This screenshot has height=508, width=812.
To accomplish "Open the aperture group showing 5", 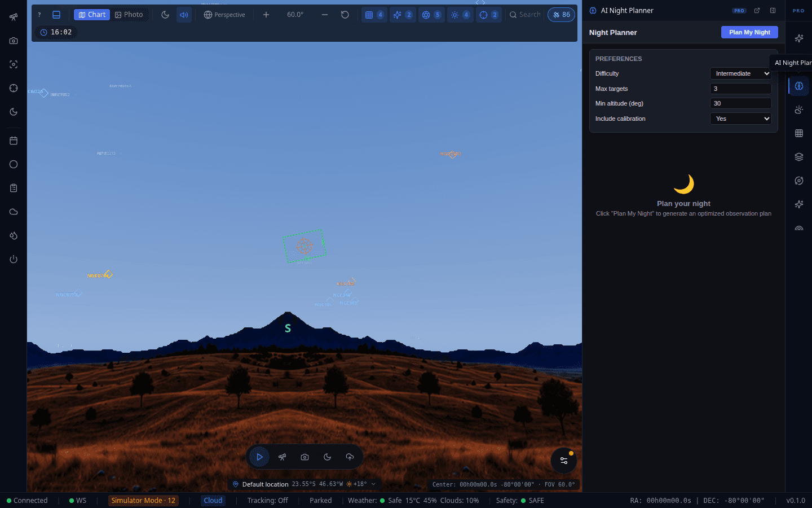I will (431, 15).
